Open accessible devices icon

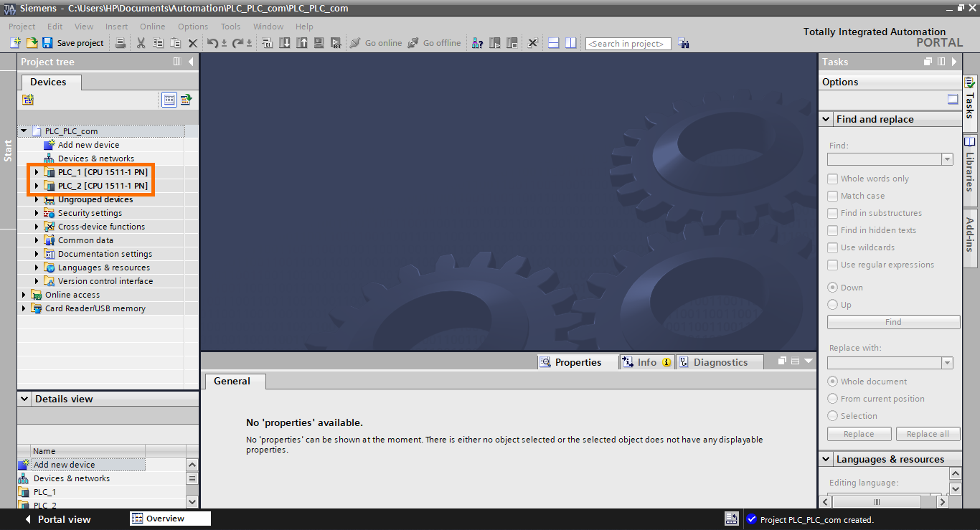pyautogui.click(x=477, y=43)
